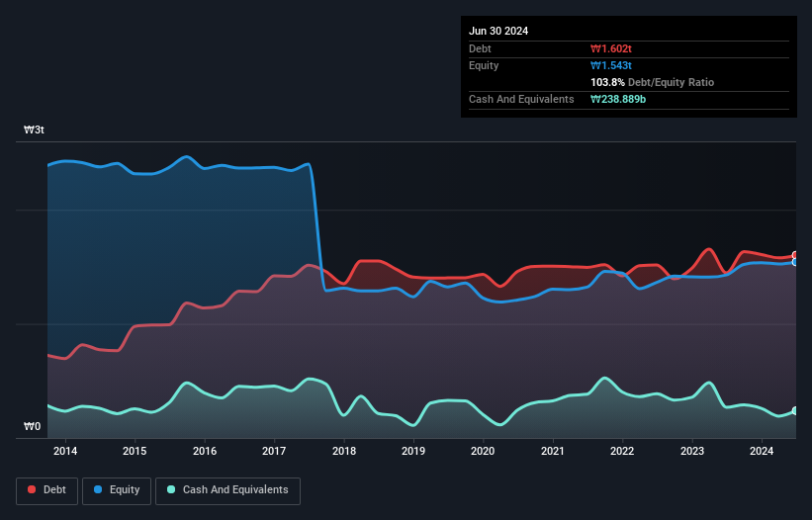Select the 2023 x-axis label
This screenshot has height=520, width=812.
coord(692,451)
